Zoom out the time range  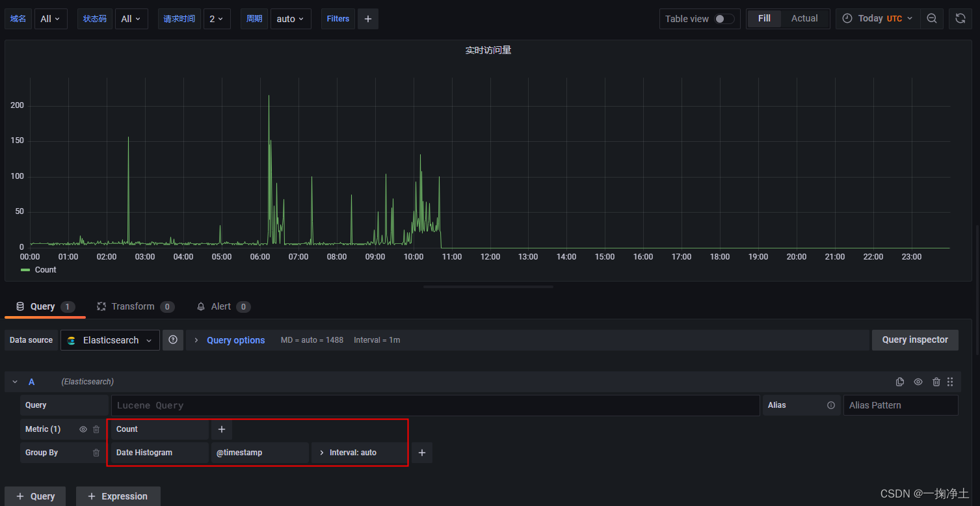[x=932, y=19]
